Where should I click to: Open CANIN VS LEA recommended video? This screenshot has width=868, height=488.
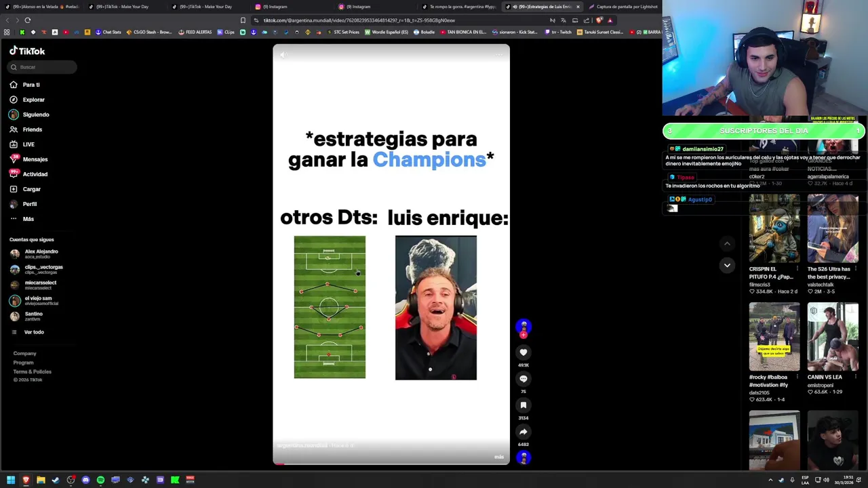pyautogui.click(x=833, y=337)
